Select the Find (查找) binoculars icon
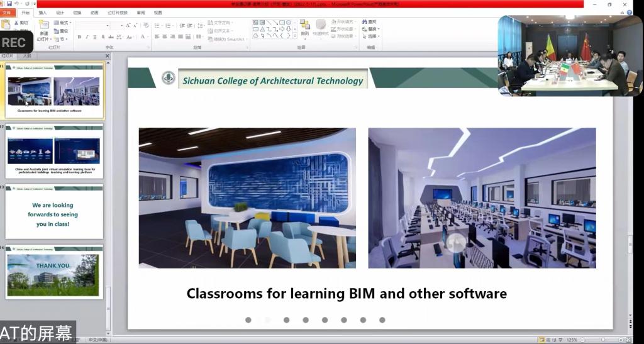Screen dimensions: 644x344 click(x=365, y=22)
